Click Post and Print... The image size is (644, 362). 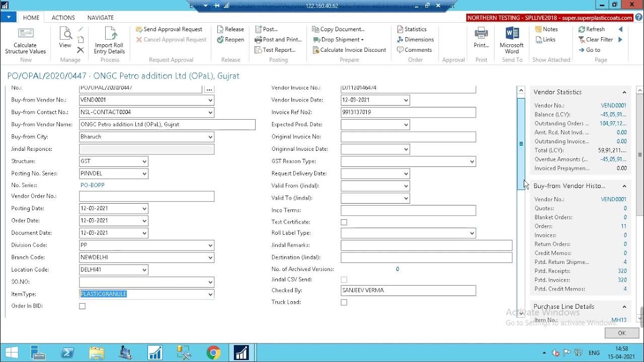pos(278,40)
